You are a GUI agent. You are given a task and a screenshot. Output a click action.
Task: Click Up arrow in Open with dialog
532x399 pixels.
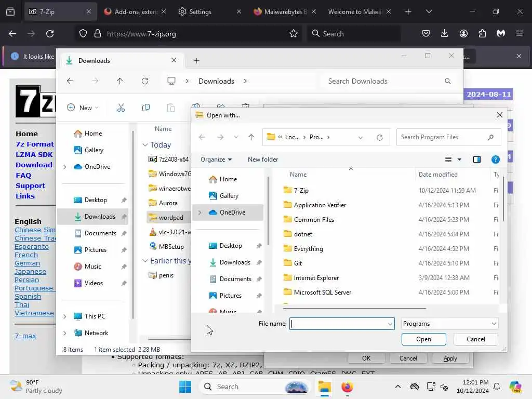click(x=251, y=137)
